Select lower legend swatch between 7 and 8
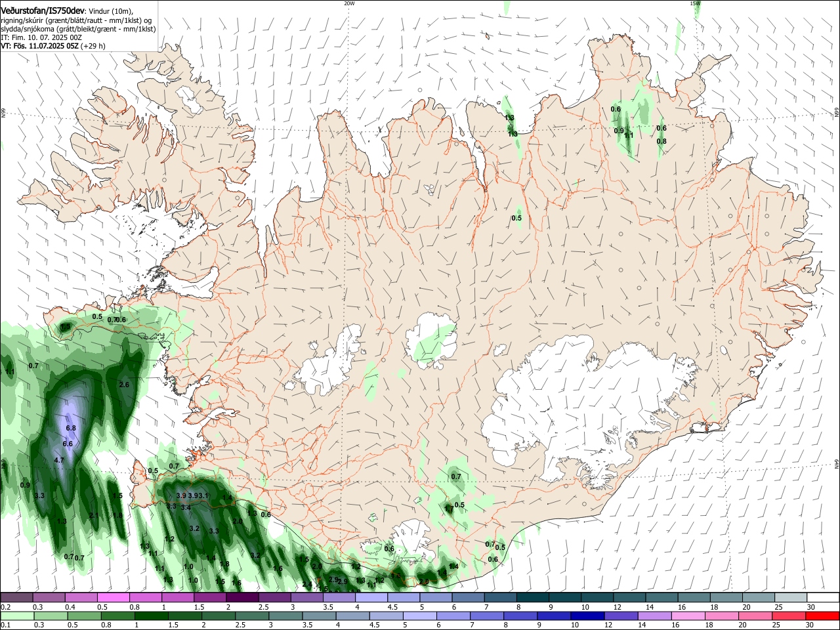Image resolution: width=840 pixels, height=630 pixels. tap(486, 616)
